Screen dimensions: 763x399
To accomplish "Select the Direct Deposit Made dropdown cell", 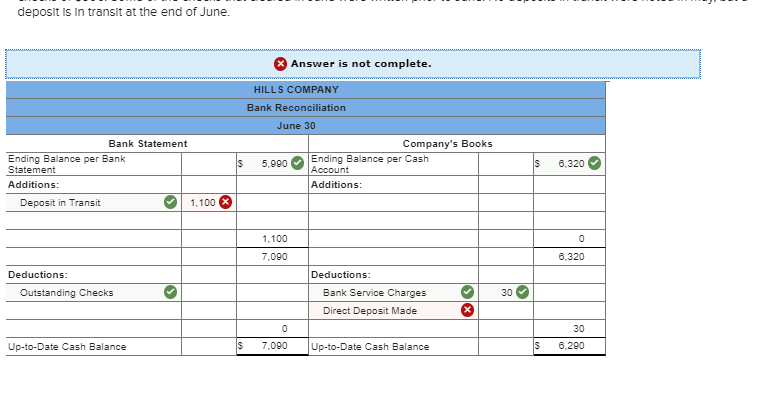I will [393, 310].
